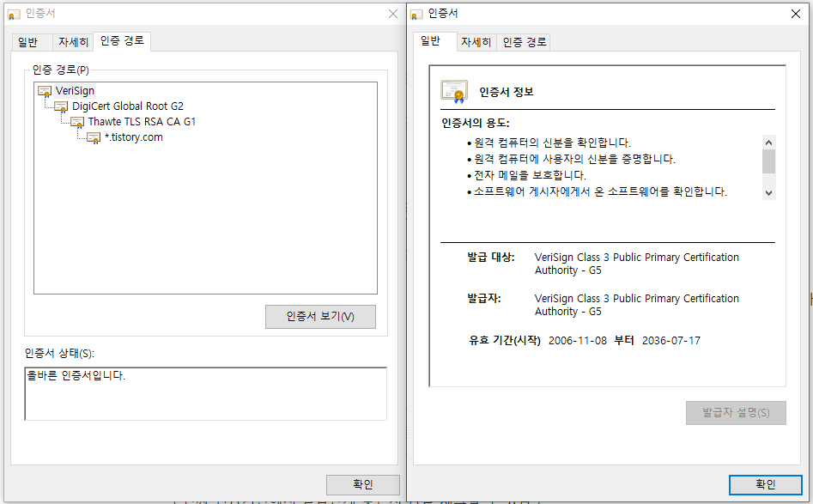Click the 인증 경로(P) group label
Screen dimensions: 813x504
[61, 70]
